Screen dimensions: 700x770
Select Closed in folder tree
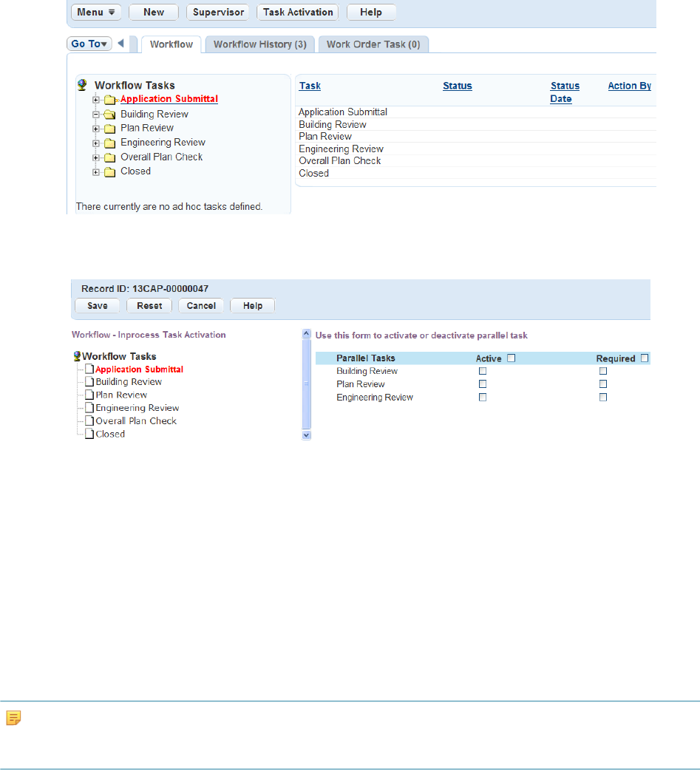[135, 171]
